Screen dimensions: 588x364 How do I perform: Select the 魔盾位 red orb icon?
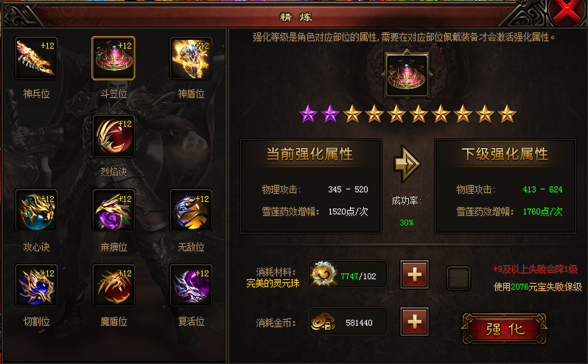(x=113, y=285)
